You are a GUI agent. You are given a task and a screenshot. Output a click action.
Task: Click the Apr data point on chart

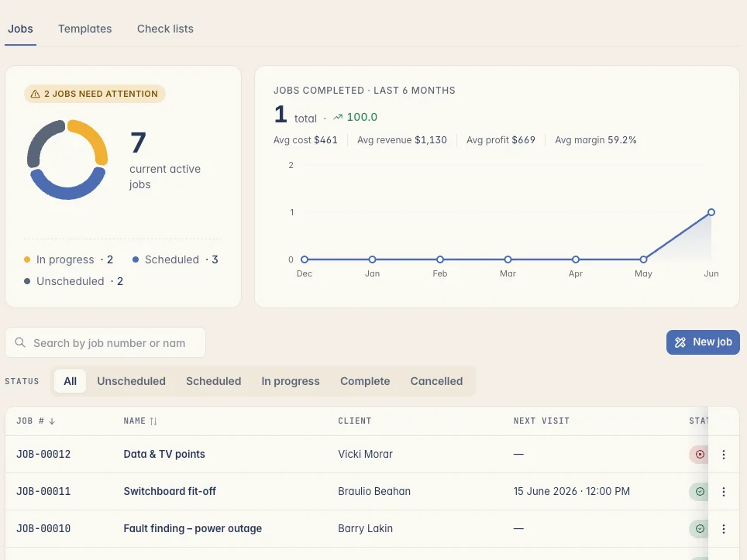576,259
